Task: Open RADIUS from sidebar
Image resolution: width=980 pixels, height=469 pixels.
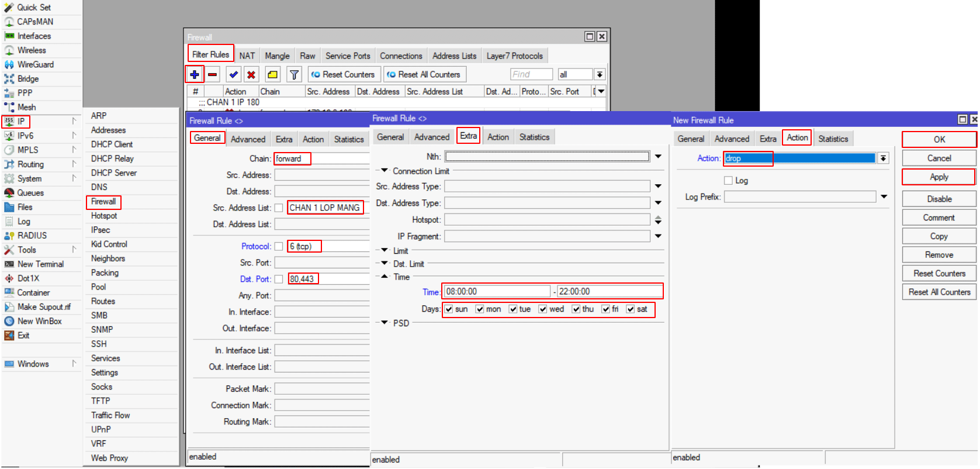Action: click(x=32, y=235)
